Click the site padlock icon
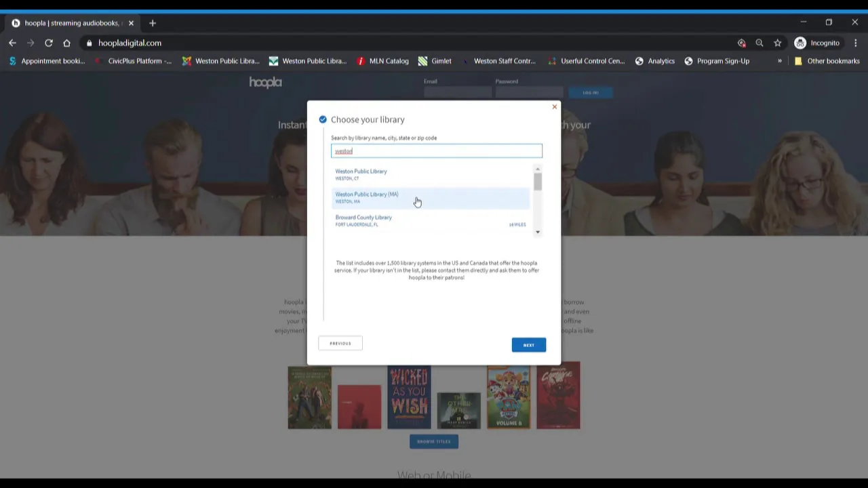Screen dimensions: 868x488 coord(89,43)
